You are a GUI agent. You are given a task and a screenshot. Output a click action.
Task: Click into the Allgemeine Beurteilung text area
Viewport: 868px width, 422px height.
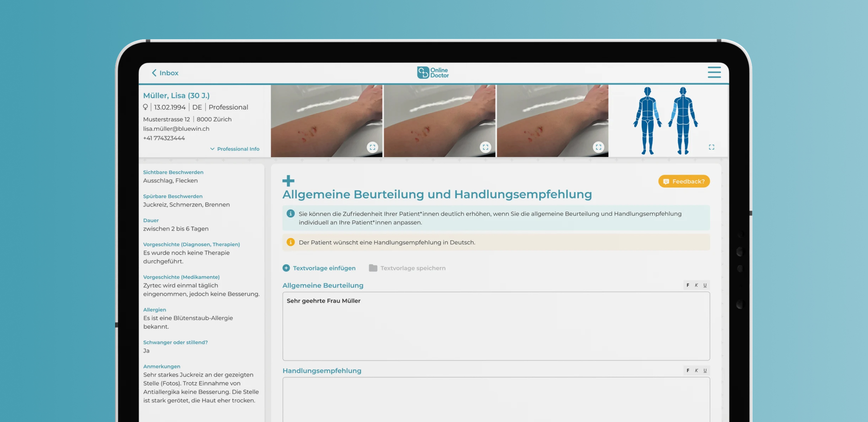pos(496,326)
